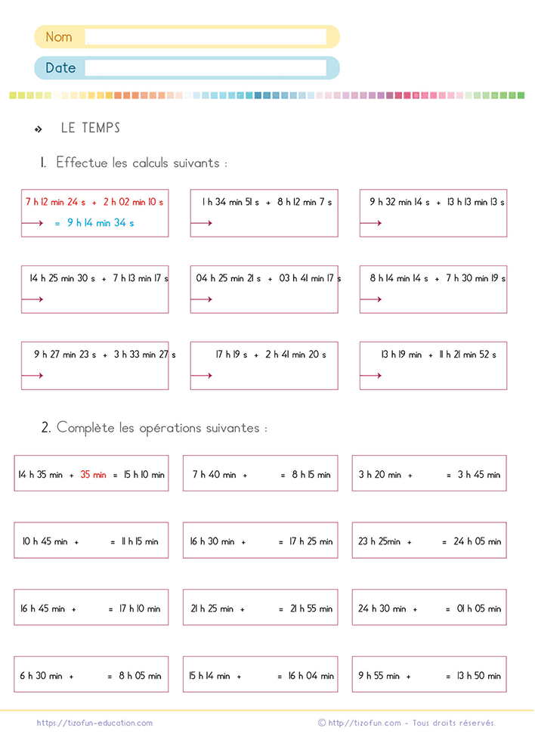
Task: Click the Nom input field
Action: [x=206, y=36]
